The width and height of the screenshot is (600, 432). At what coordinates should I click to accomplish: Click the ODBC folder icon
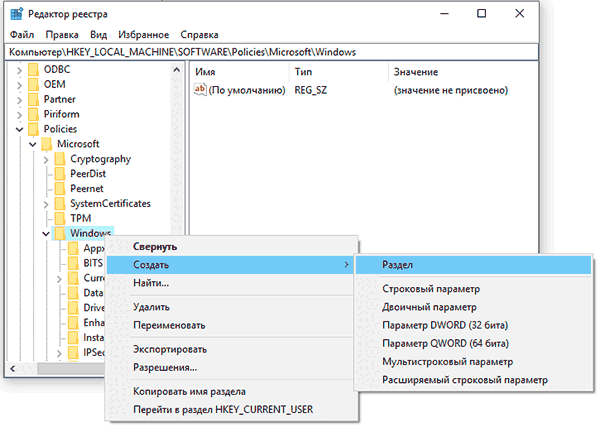(34, 70)
